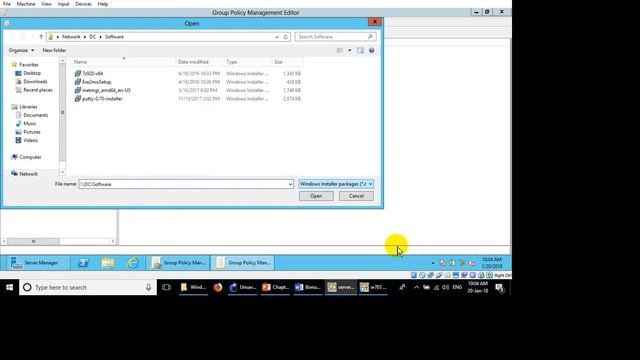
Task: Open the PowerPoint Chapt... taskbar item
Action: pos(276,287)
